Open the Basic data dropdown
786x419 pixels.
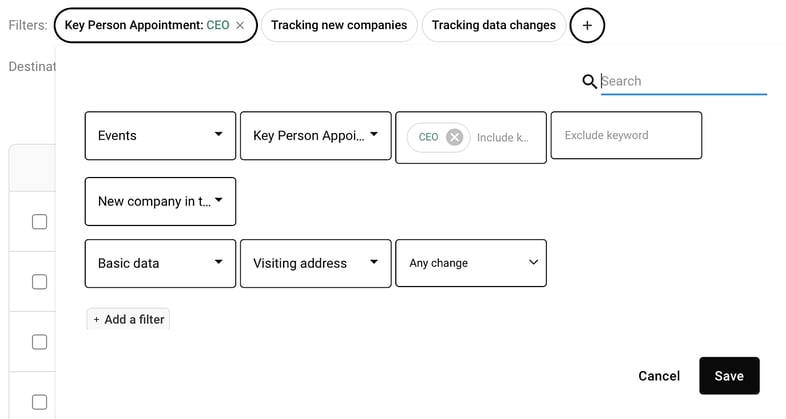click(160, 263)
